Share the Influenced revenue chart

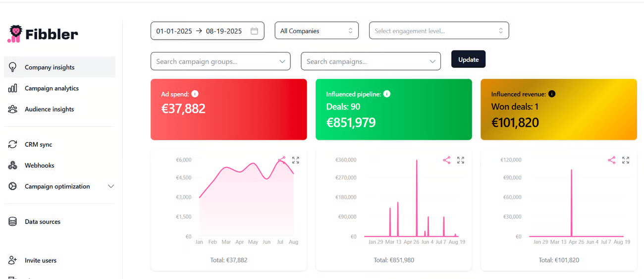pos(612,160)
